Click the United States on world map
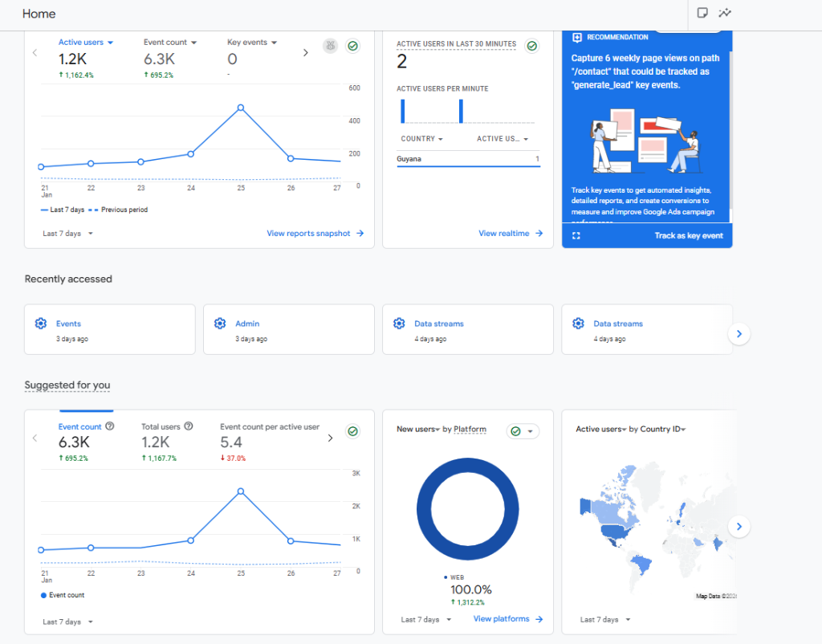The height and width of the screenshot is (644, 822). [x=616, y=532]
